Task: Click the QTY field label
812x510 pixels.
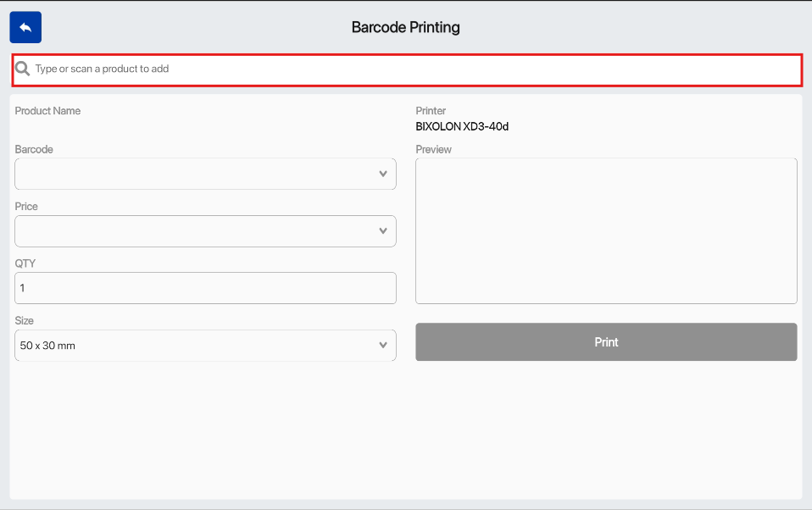Action: point(25,263)
